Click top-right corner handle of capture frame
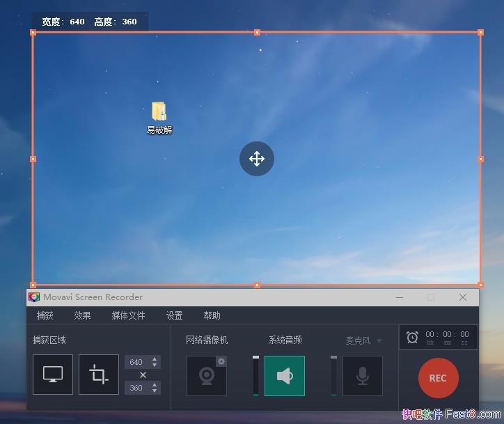504x424 pixels. click(480, 33)
